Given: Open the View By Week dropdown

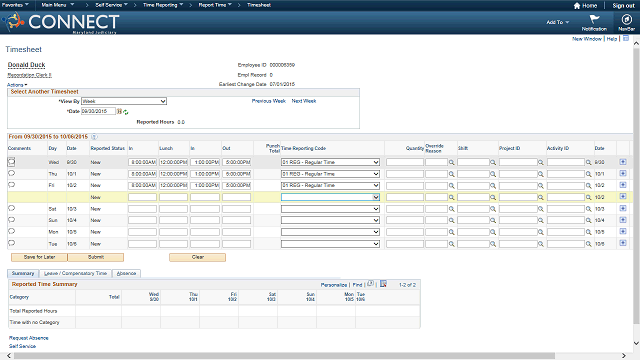Looking at the screenshot, I should (x=124, y=101).
